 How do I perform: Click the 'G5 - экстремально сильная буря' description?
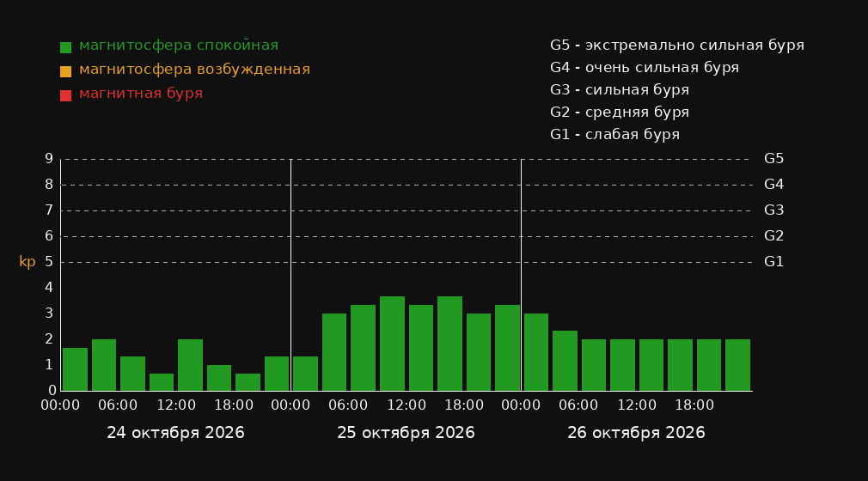(x=677, y=46)
